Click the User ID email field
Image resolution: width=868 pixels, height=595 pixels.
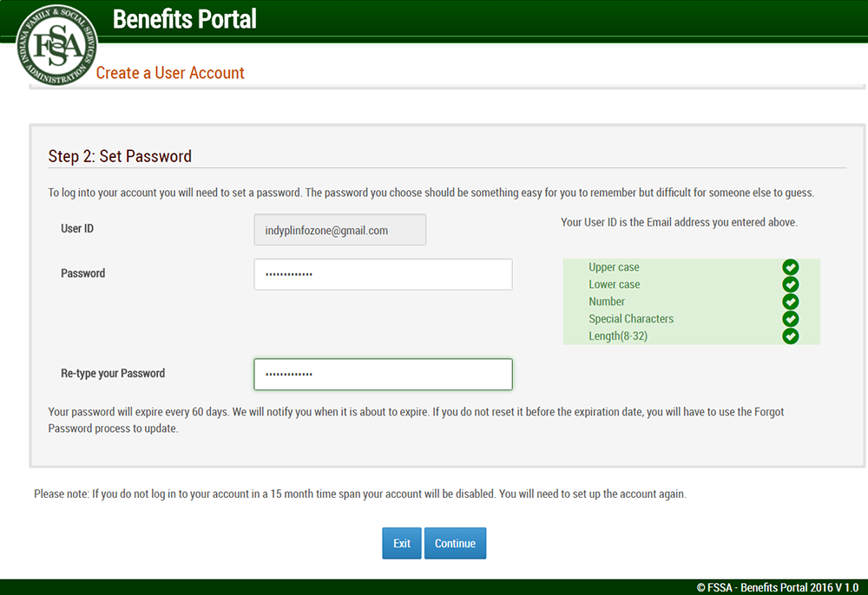click(340, 230)
